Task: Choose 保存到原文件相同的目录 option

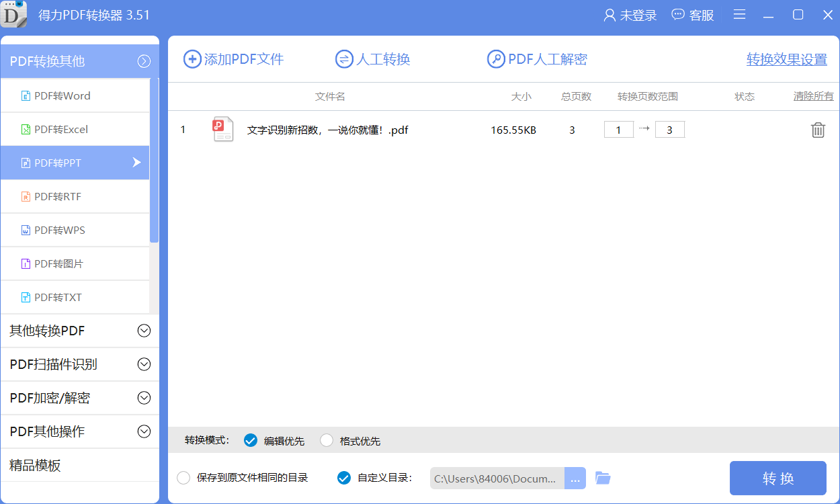Action: (x=183, y=478)
